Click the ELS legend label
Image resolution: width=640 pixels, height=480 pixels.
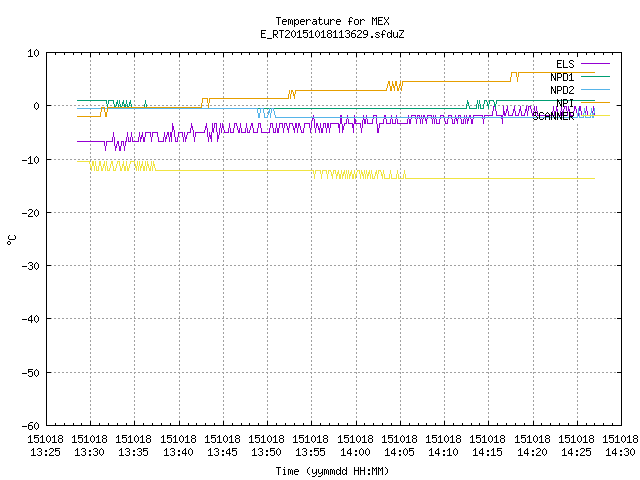[x=565, y=64]
